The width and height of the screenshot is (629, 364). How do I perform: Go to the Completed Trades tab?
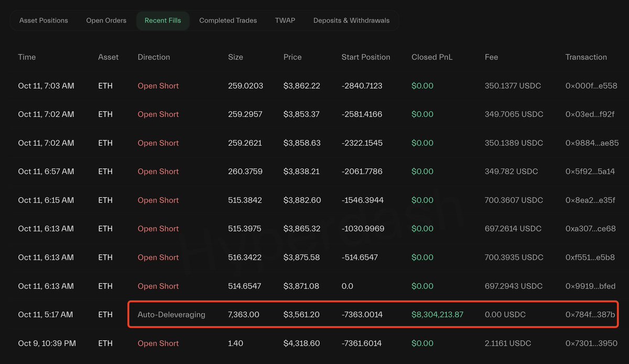(x=228, y=20)
